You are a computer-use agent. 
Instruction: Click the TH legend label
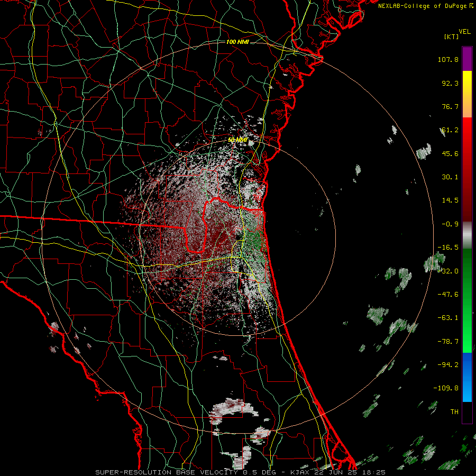click(454, 412)
